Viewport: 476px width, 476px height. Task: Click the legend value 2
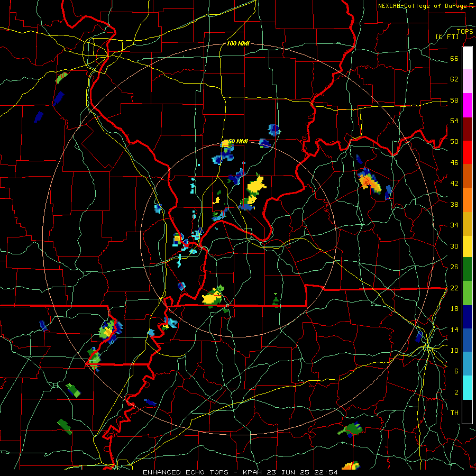pyautogui.click(x=456, y=392)
